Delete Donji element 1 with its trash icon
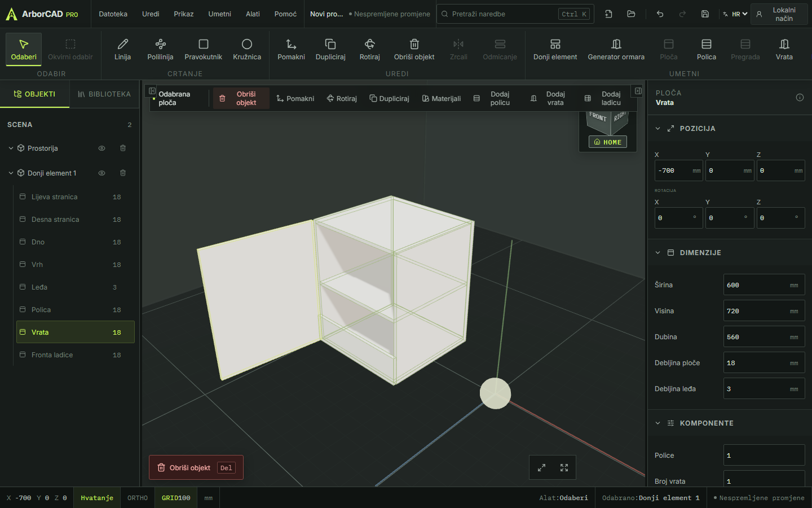The image size is (812, 508). pyautogui.click(x=123, y=173)
